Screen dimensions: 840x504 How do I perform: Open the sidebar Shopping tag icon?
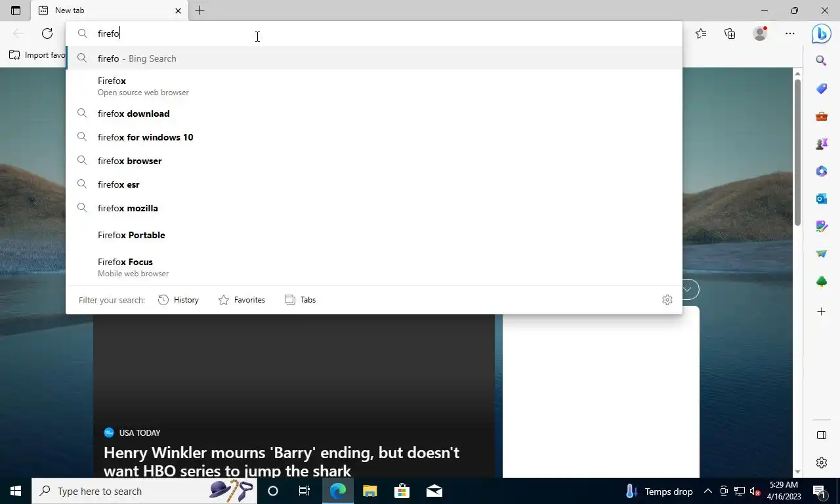tap(821, 89)
